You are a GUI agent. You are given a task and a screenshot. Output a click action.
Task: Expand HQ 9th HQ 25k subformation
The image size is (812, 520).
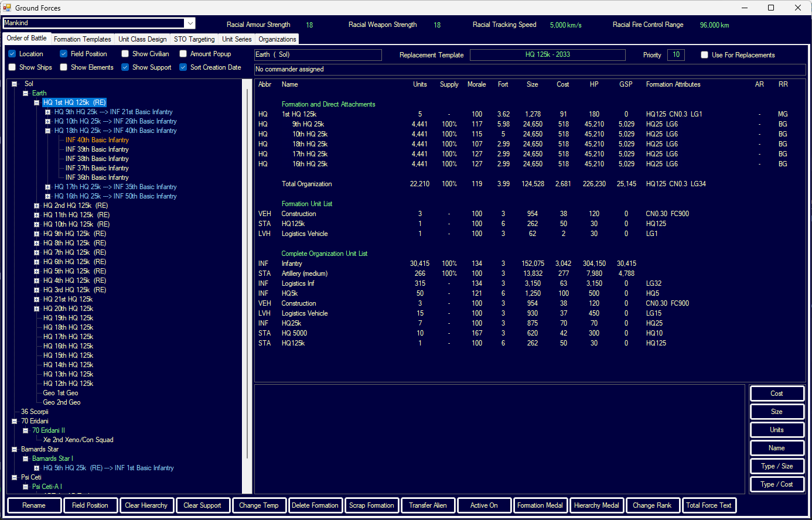(48, 112)
